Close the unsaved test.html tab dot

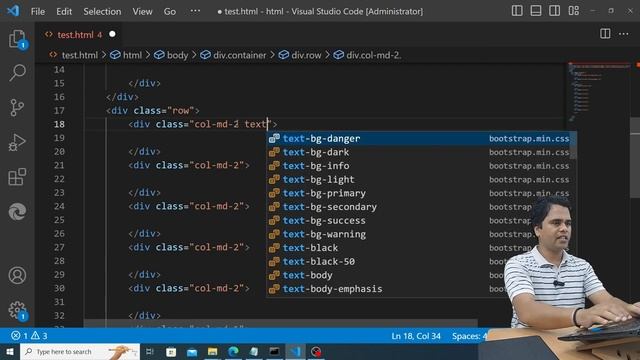pos(112,34)
